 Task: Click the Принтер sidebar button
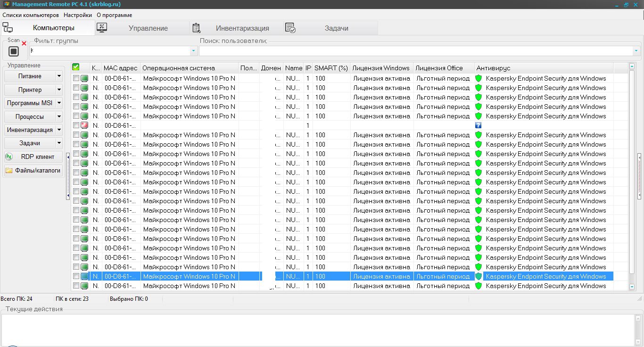click(x=30, y=90)
